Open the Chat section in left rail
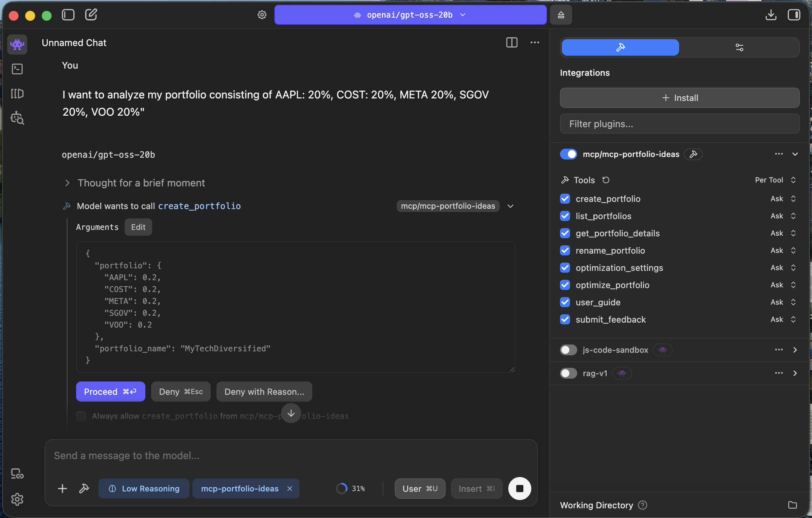The image size is (812, 518). pos(17,45)
